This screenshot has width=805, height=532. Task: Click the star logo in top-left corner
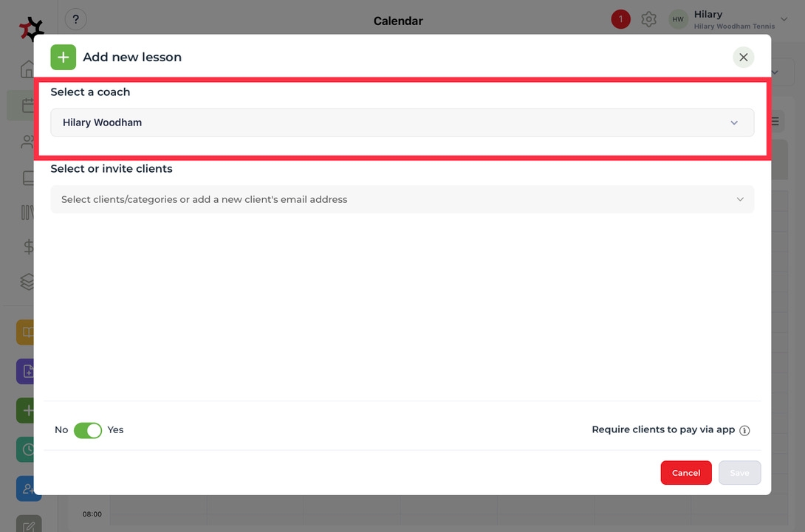tap(31, 29)
